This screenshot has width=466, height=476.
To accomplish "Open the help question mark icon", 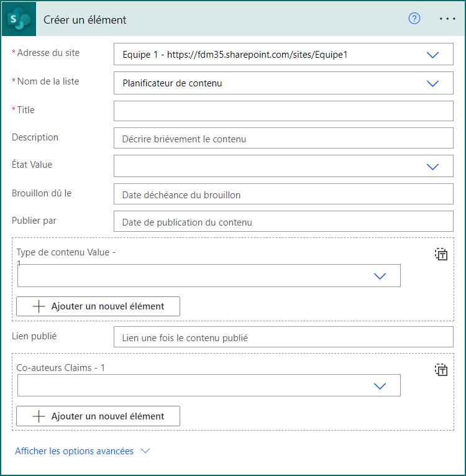I will point(414,19).
